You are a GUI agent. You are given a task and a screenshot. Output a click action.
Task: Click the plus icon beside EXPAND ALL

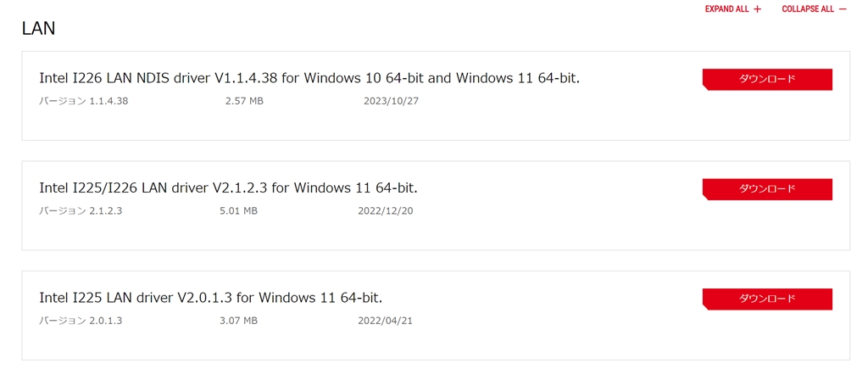point(757,9)
